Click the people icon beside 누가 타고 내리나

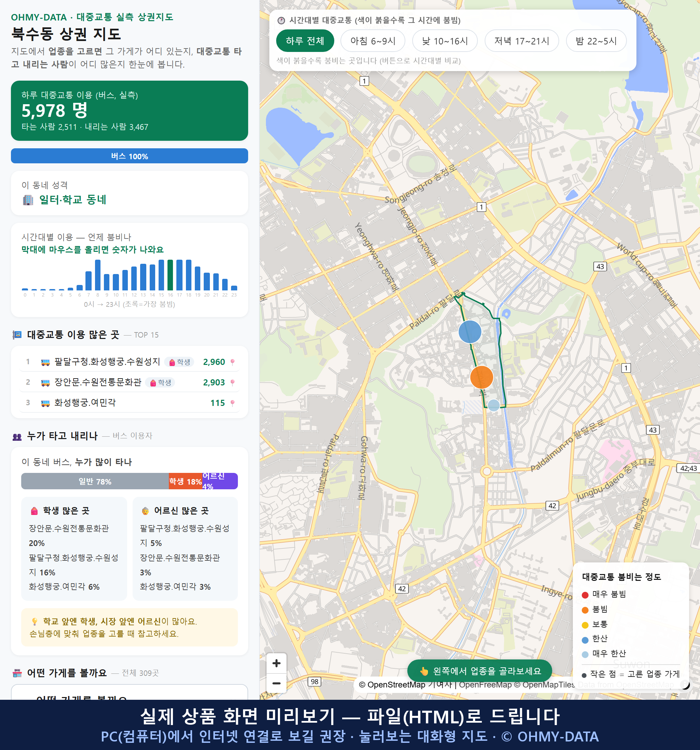17,436
